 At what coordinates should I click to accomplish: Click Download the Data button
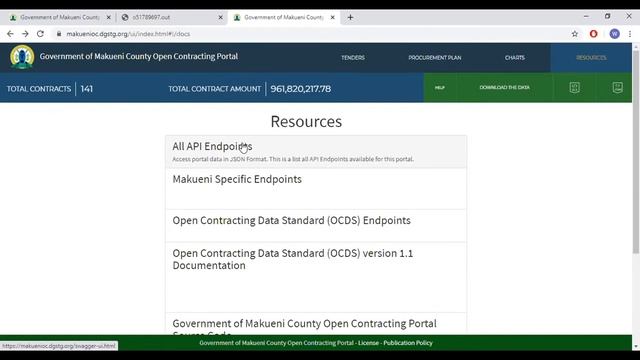point(504,87)
